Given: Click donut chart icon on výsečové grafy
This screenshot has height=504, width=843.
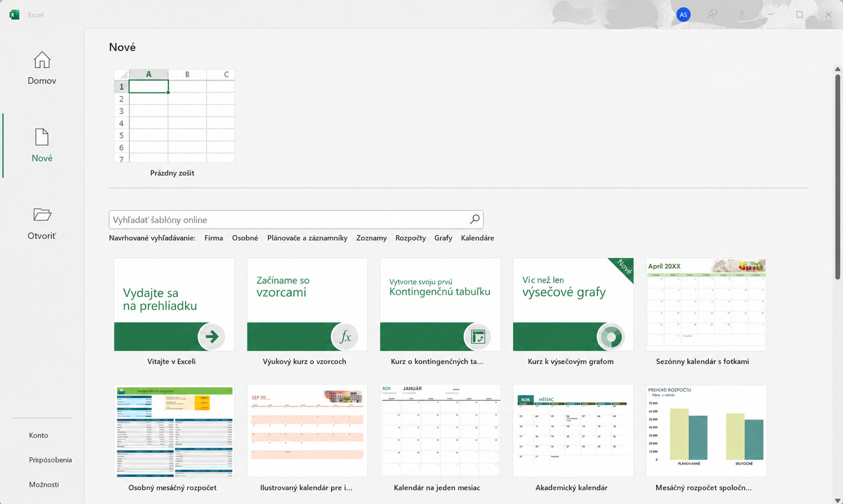Looking at the screenshot, I should 611,337.
